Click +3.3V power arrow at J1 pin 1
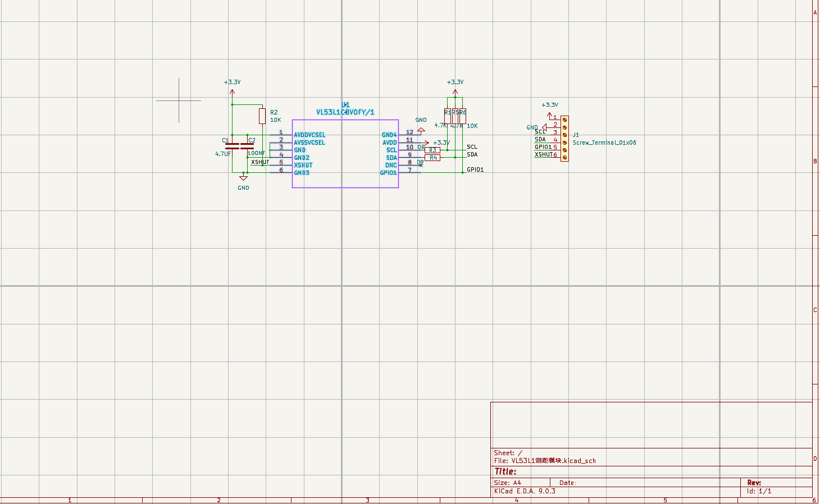 [550, 115]
